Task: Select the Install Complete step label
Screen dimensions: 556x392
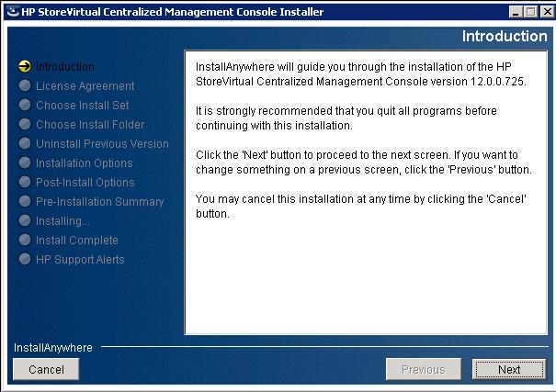Action: point(77,241)
